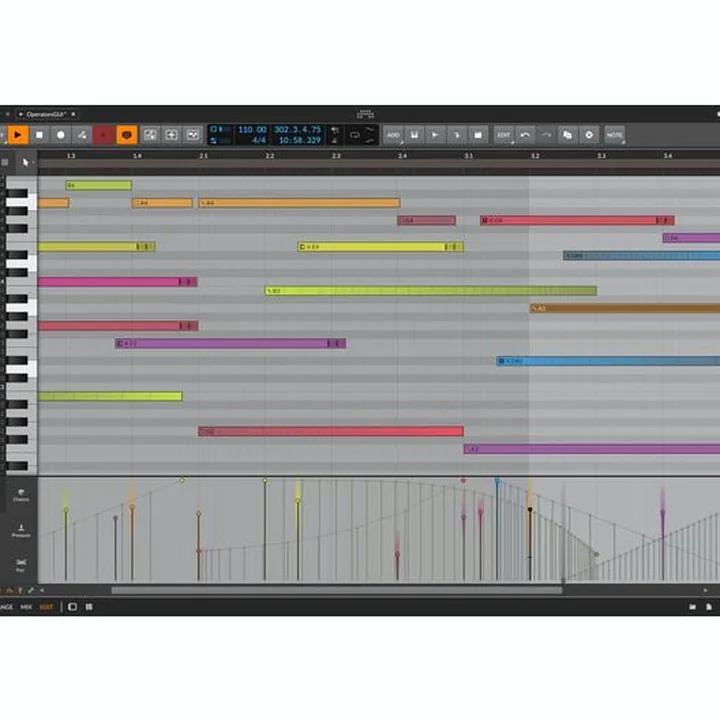Screen dimensions: 720x720
Task: Open the EDIT menu button
Action: click(504, 135)
